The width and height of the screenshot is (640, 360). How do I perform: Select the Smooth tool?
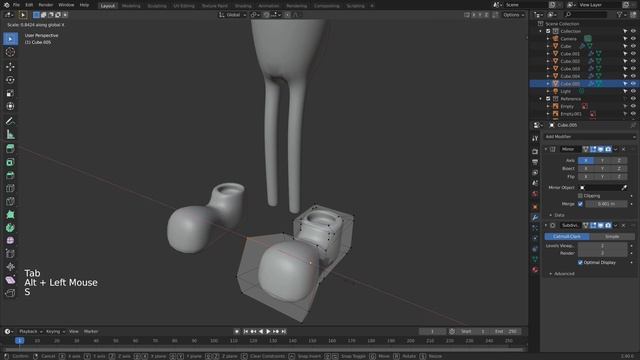[x=10, y=240]
